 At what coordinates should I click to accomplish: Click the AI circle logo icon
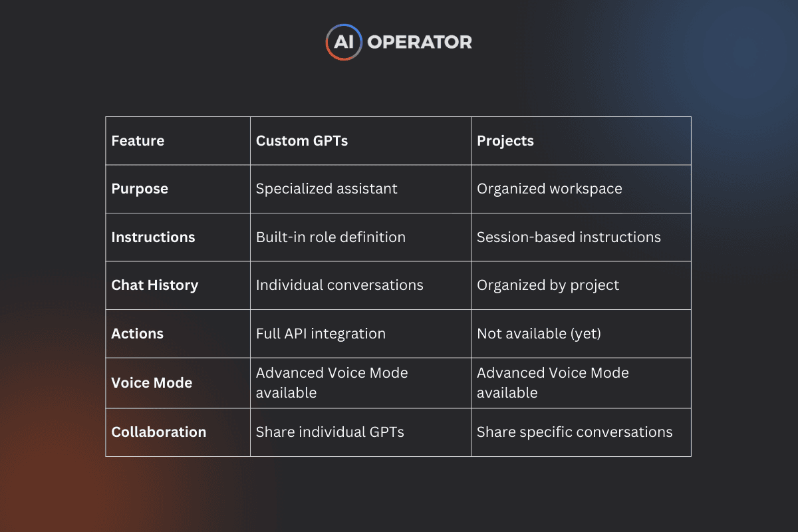344,42
